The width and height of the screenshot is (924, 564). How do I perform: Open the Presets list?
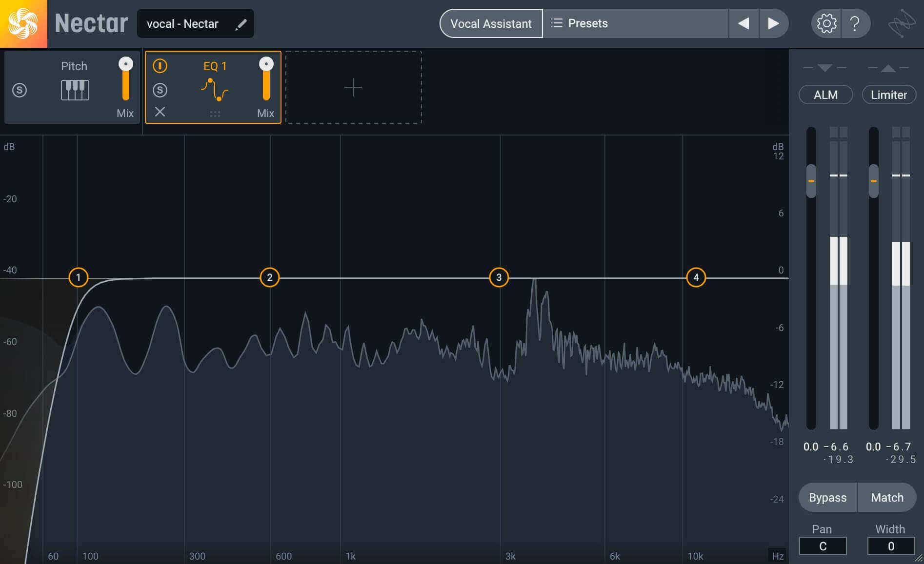point(636,23)
